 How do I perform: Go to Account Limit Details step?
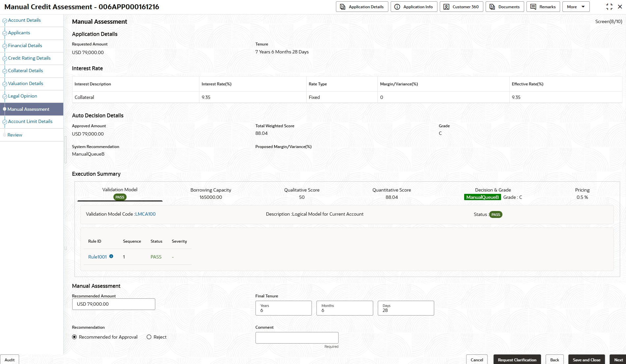tap(30, 122)
